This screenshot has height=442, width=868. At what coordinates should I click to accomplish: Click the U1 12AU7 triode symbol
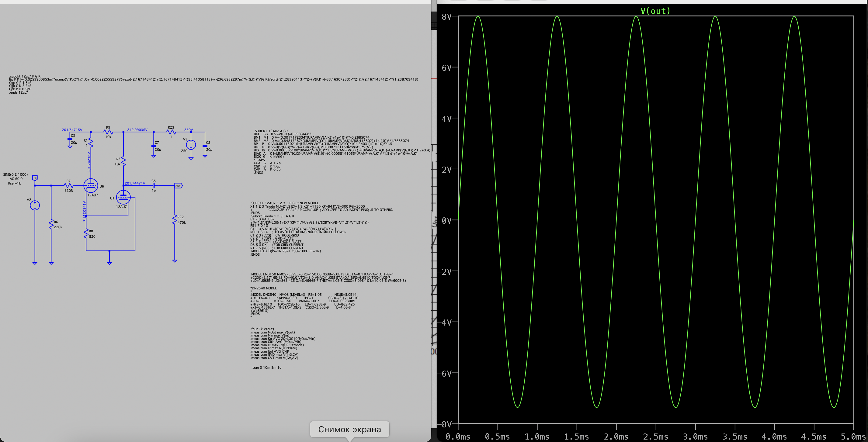[123, 197]
